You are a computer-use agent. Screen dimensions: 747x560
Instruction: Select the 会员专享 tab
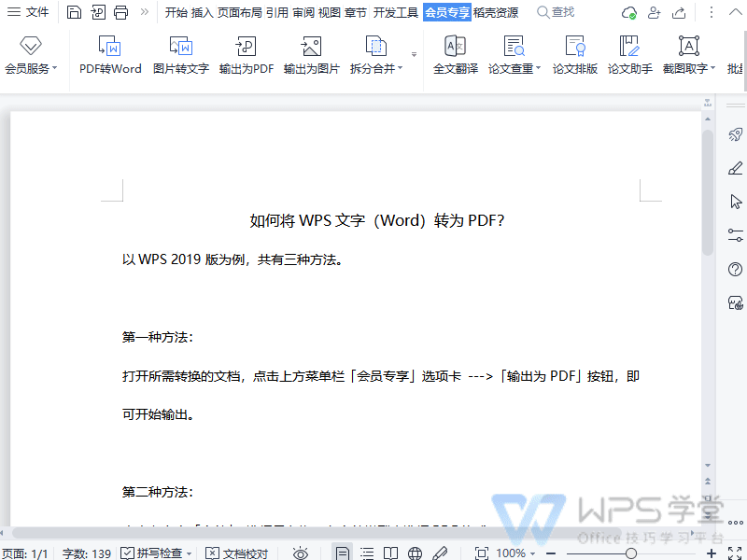pyautogui.click(x=447, y=12)
